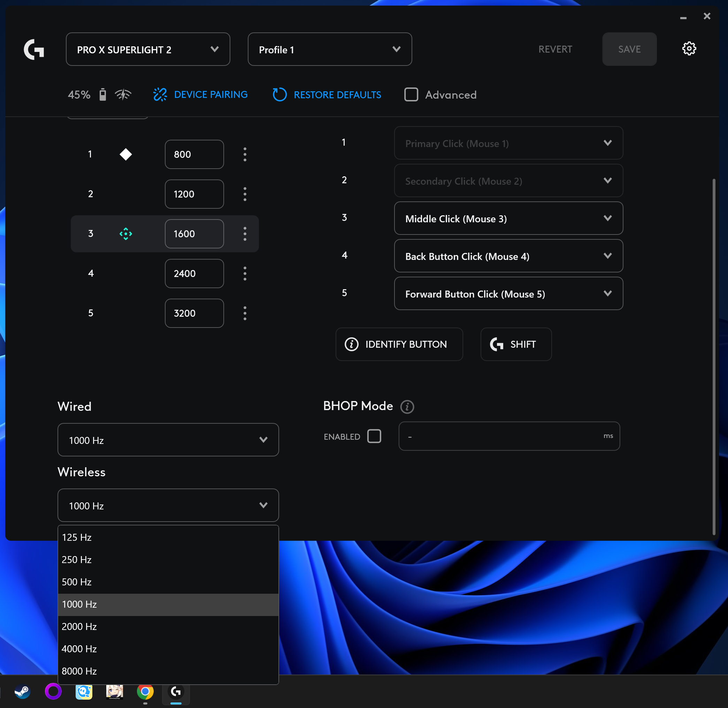Screen dimensions: 728x708
Task: Enable the Advanced checkbox
Action: (411, 94)
